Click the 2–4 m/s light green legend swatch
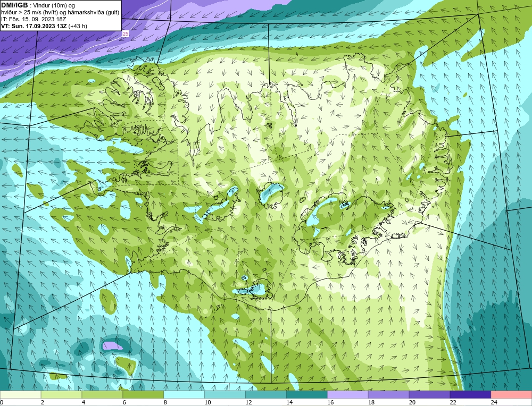Image resolution: width=532 pixels, height=406 pixels. [x=61, y=394]
